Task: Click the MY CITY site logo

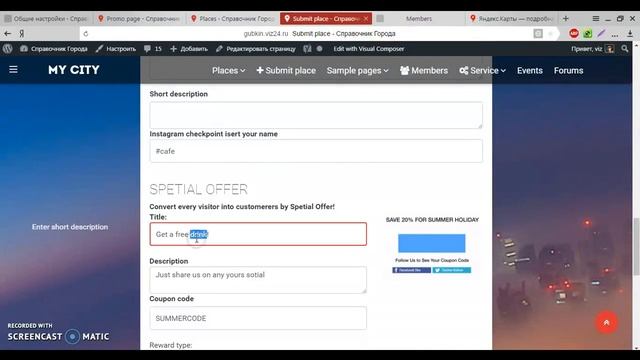Action: click(x=74, y=70)
